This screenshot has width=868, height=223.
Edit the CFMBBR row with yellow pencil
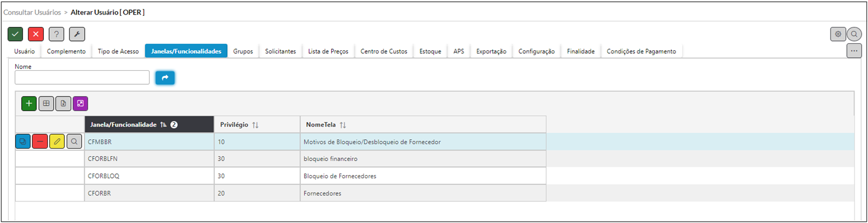coord(57,141)
